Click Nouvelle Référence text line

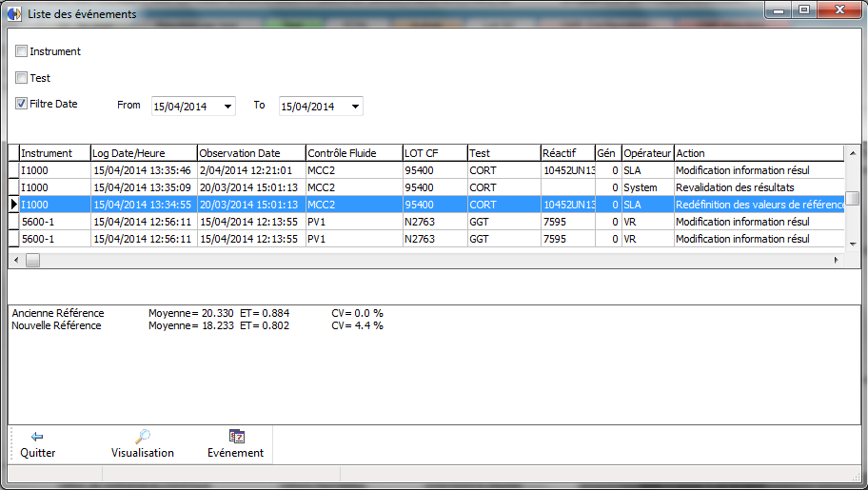pos(198,325)
